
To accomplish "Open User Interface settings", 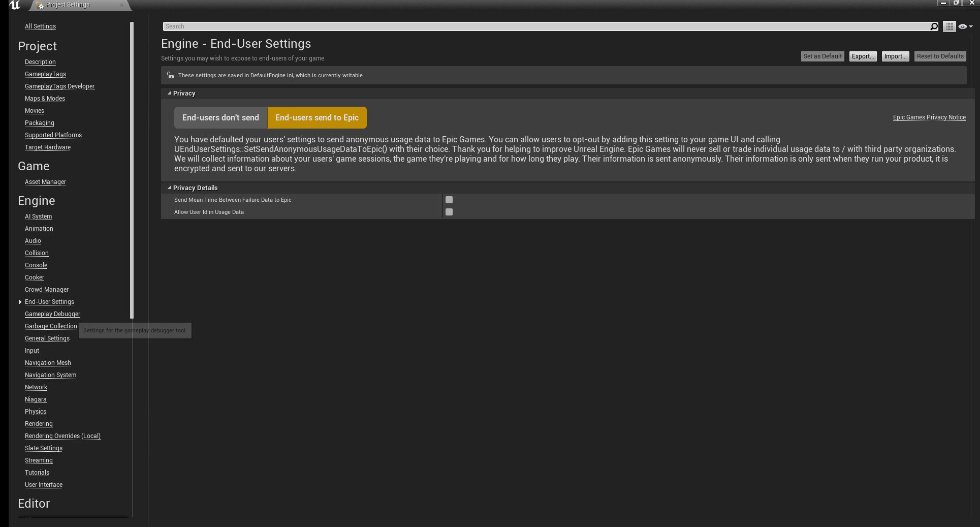I will [44, 485].
